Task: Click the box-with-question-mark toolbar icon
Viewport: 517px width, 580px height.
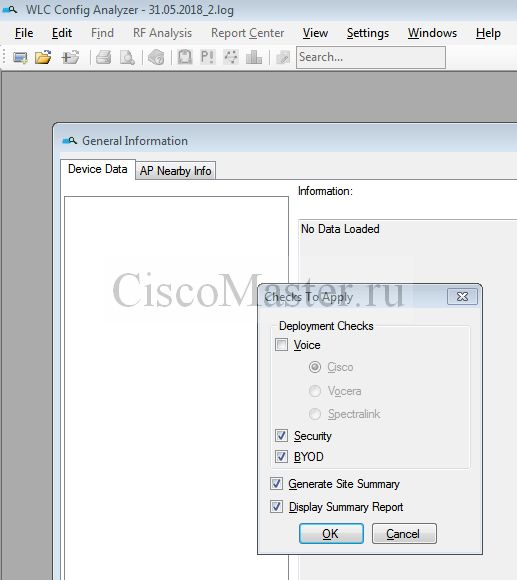Action: click(x=156, y=57)
